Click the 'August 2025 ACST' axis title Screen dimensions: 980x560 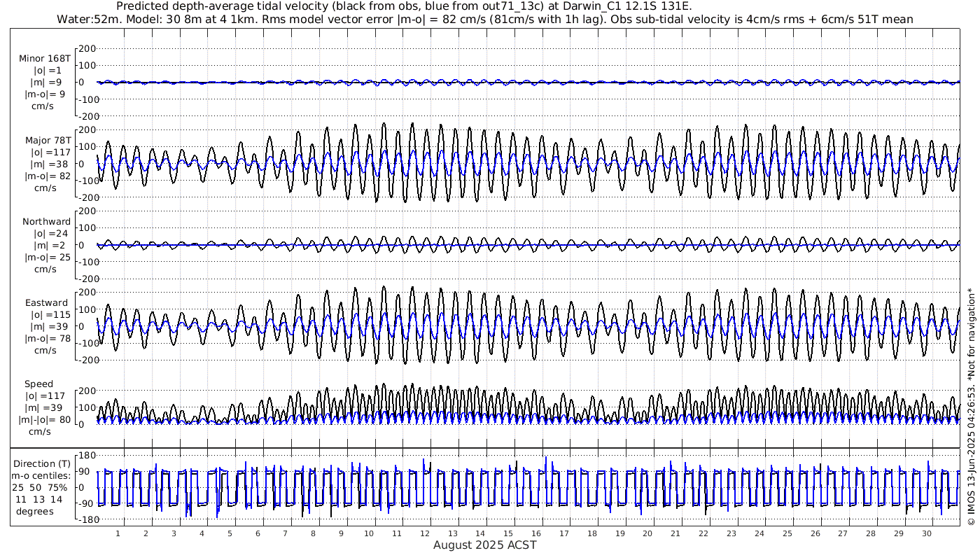pyautogui.click(x=484, y=545)
